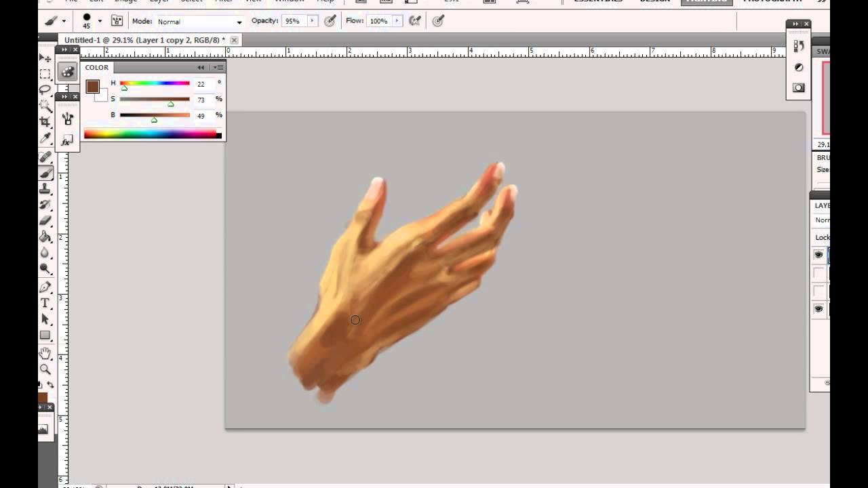Select the Crop tool
The height and width of the screenshot is (488, 868).
(45, 122)
